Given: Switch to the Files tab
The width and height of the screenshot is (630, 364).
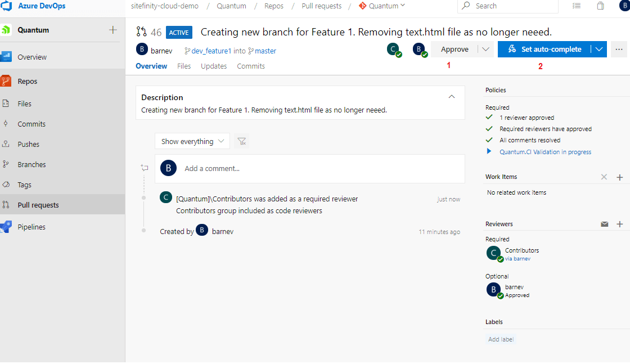Looking at the screenshot, I should coord(184,66).
